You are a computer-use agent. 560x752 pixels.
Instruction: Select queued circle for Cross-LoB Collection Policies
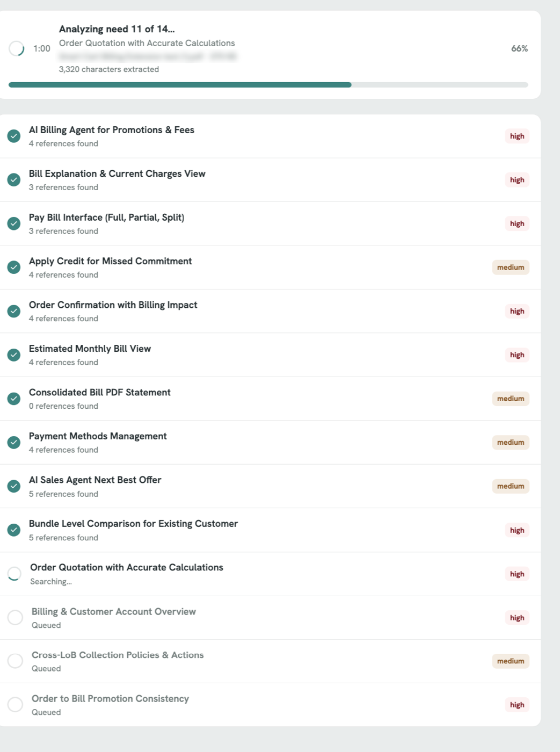point(15,661)
